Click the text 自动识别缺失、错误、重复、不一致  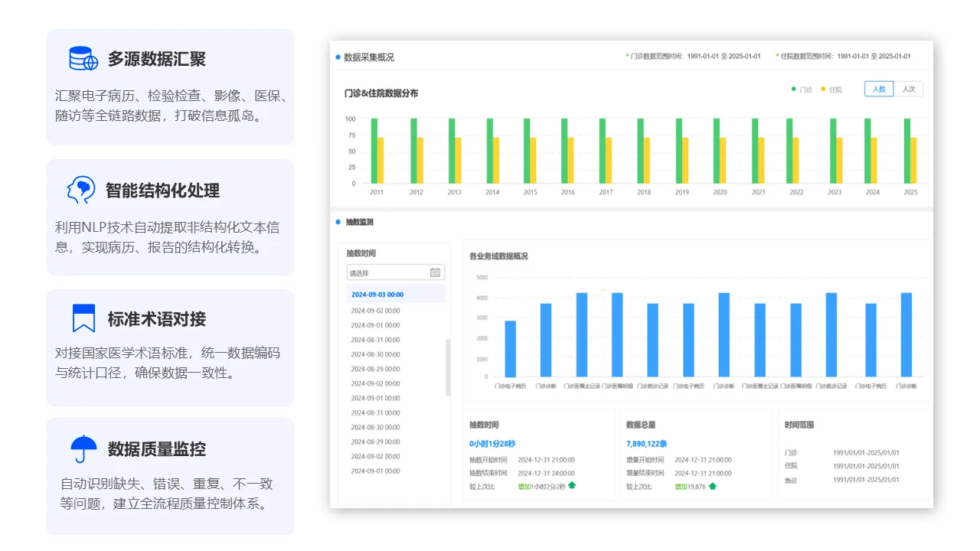166,484
